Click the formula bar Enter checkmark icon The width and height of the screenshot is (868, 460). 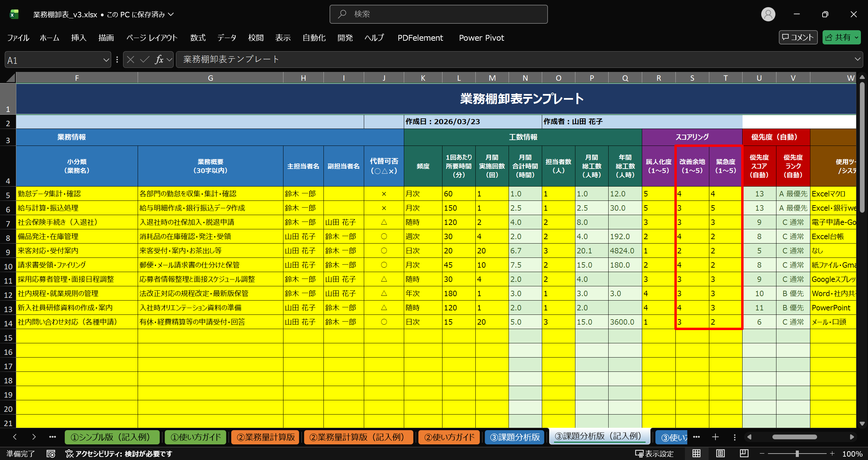(x=145, y=60)
